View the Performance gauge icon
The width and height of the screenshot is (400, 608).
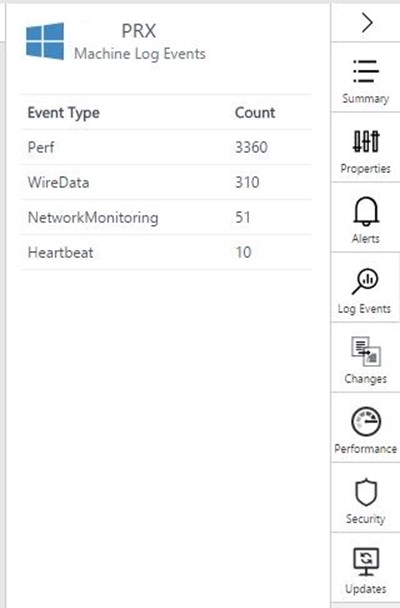pyautogui.click(x=366, y=421)
